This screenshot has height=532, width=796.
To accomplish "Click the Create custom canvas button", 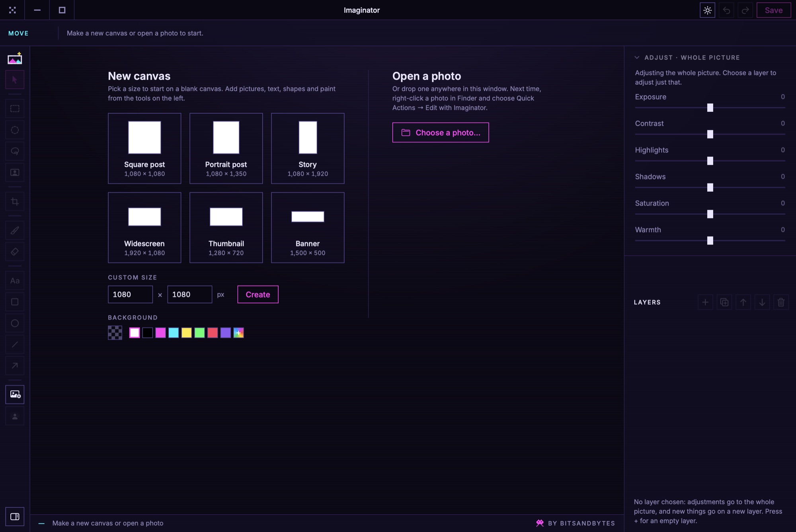I will (x=258, y=294).
